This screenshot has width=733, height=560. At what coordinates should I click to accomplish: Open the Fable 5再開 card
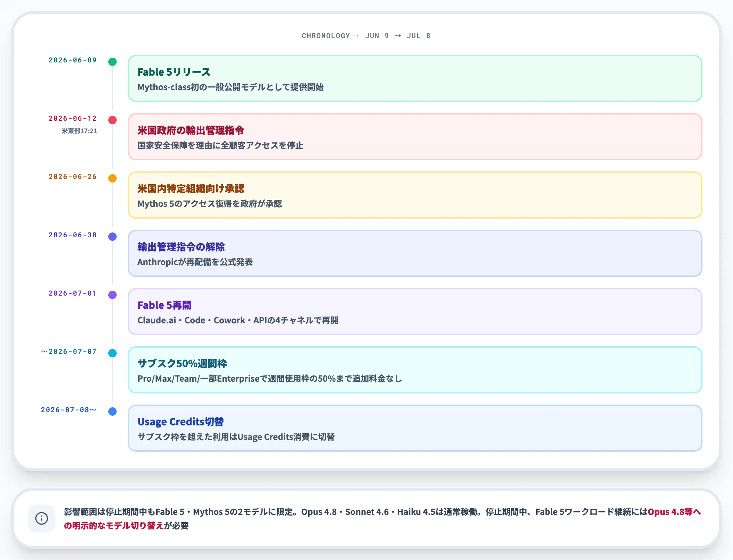pyautogui.click(x=415, y=312)
